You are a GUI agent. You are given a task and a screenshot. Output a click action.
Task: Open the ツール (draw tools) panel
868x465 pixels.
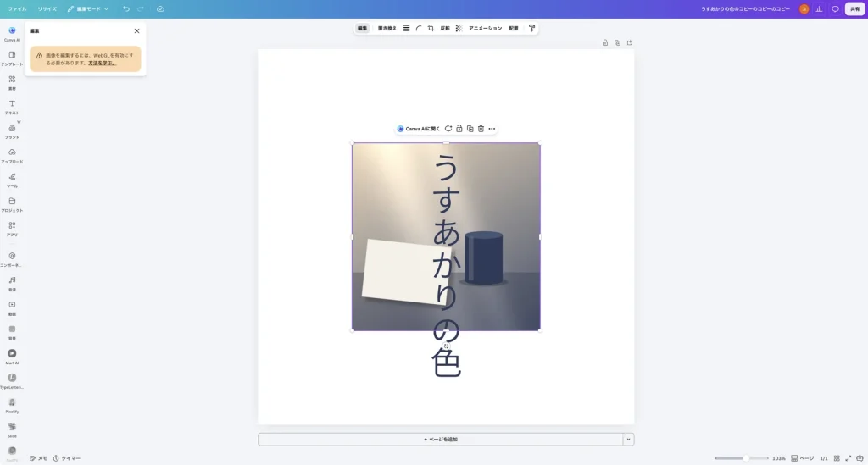click(12, 180)
